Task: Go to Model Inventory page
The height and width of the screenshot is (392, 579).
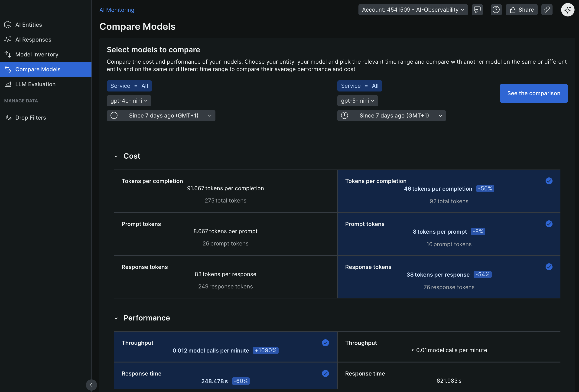Action: tap(37, 54)
